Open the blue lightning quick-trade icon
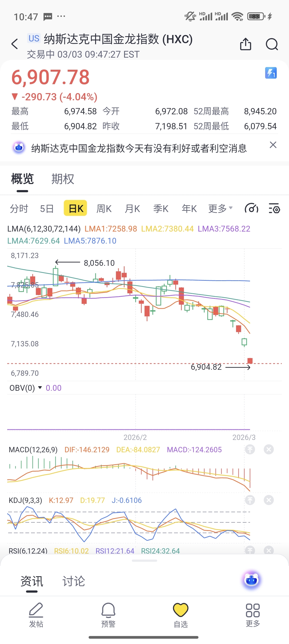The image size is (289, 644). click(x=271, y=73)
